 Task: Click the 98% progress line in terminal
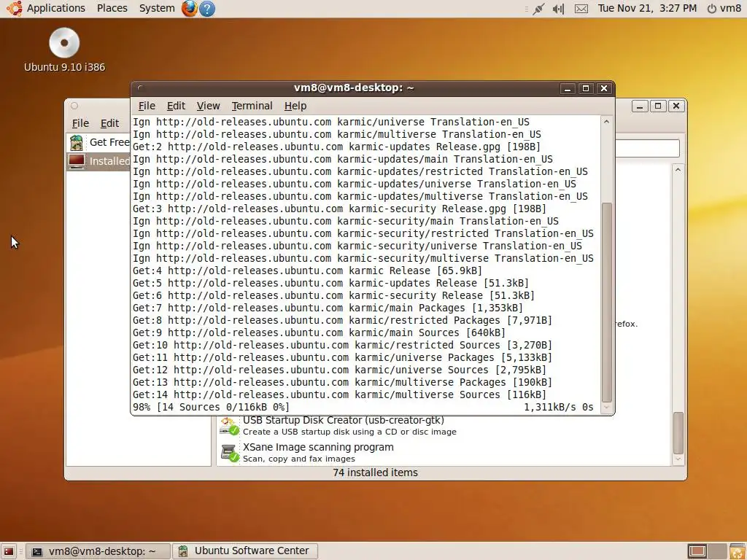point(363,407)
